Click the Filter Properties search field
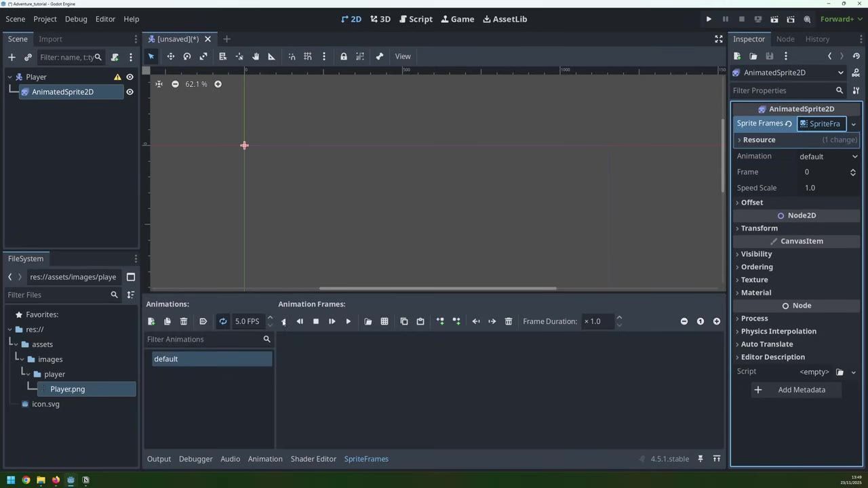Viewport: 868px width, 488px height. click(x=787, y=91)
